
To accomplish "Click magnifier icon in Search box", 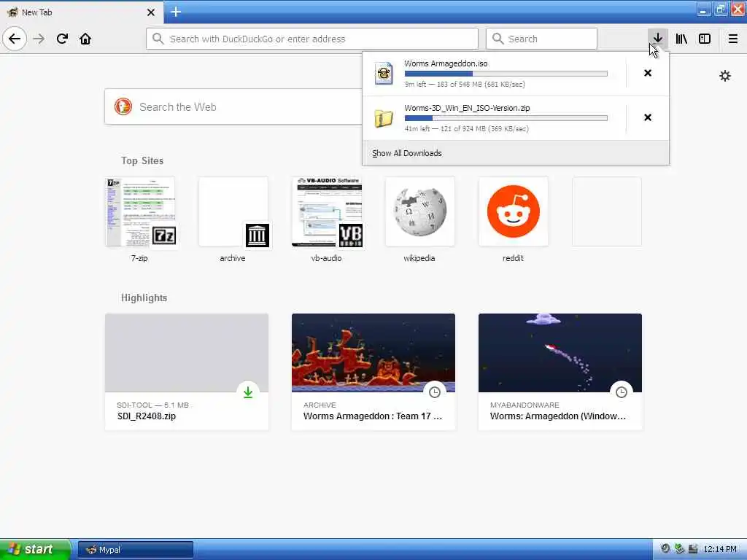I will click(x=498, y=39).
